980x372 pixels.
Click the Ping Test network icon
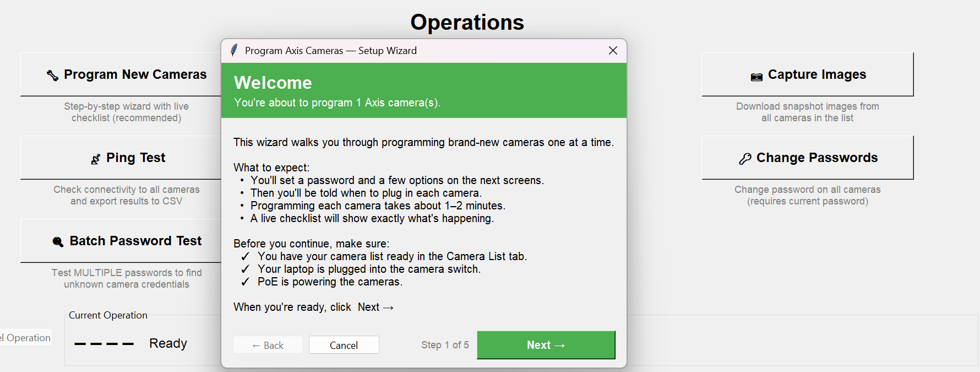tap(96, 159)
